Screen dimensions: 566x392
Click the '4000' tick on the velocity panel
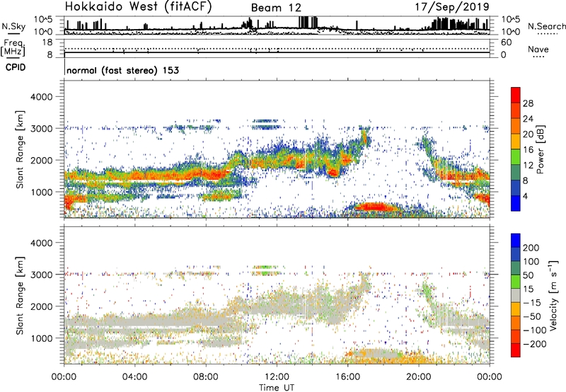41,243
